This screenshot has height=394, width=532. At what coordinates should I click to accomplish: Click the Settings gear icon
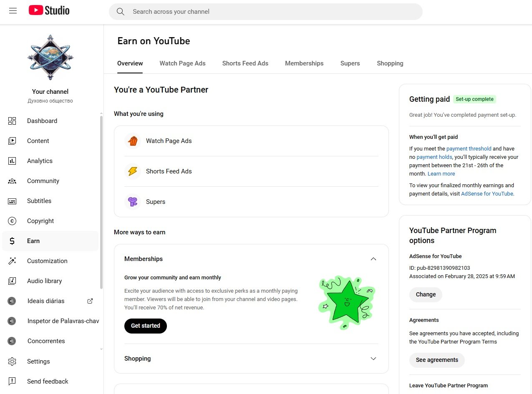pyautogui.click(x=12, y=361)
